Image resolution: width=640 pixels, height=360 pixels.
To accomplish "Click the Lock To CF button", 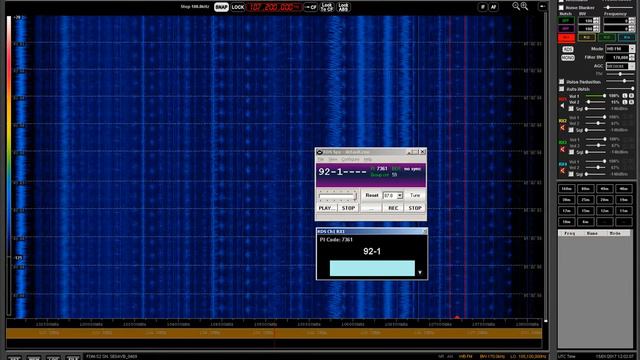I will click(327, 7).
